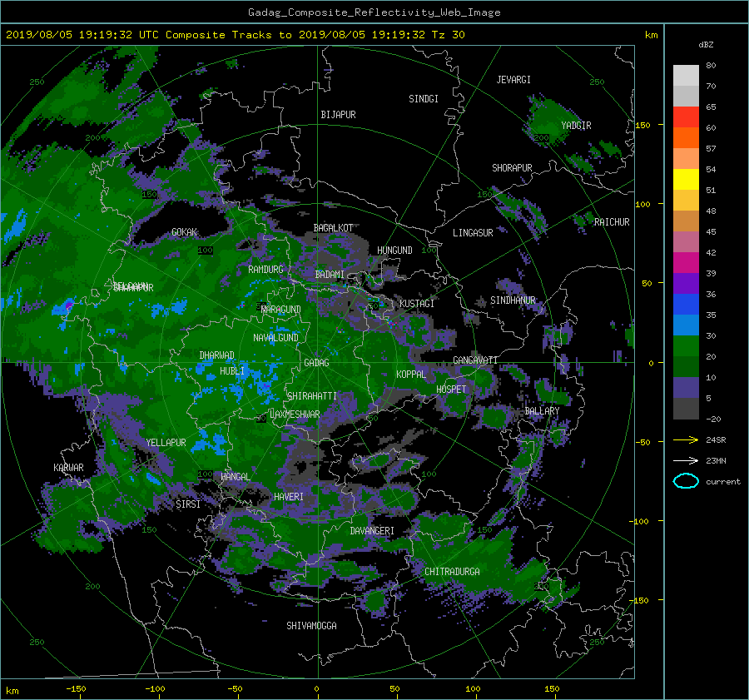Select the LINGASUR city label
The width and height of the screenshot is (749, 700).
click(473, 233)
